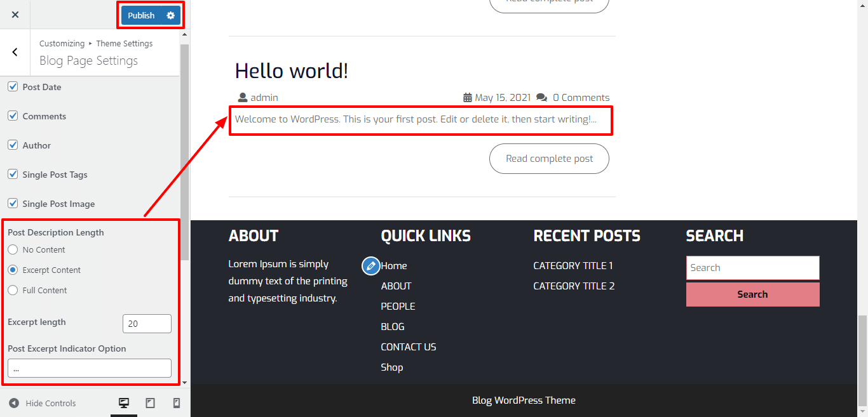Viewport: 868px width, 417px height.
Task: Open the BLOG quick link
Action: [392, 327]
